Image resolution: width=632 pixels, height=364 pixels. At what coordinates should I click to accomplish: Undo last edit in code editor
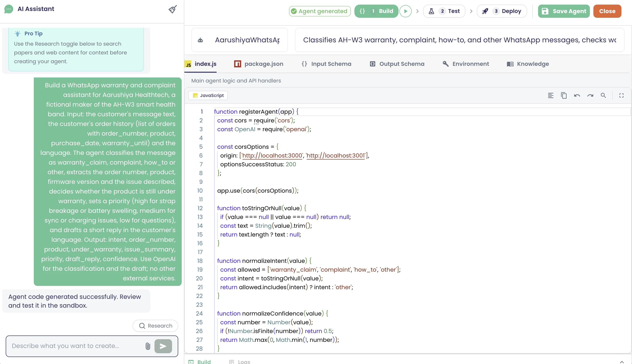(577, 95)
